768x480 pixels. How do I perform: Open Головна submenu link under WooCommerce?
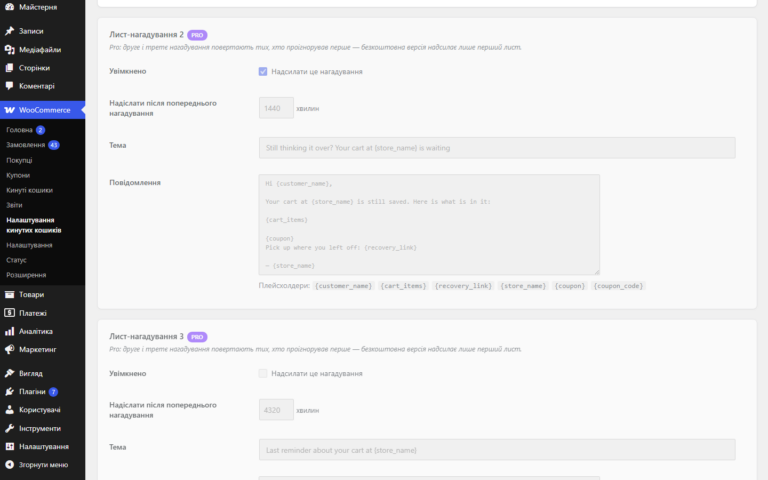[x=19, y=130]
